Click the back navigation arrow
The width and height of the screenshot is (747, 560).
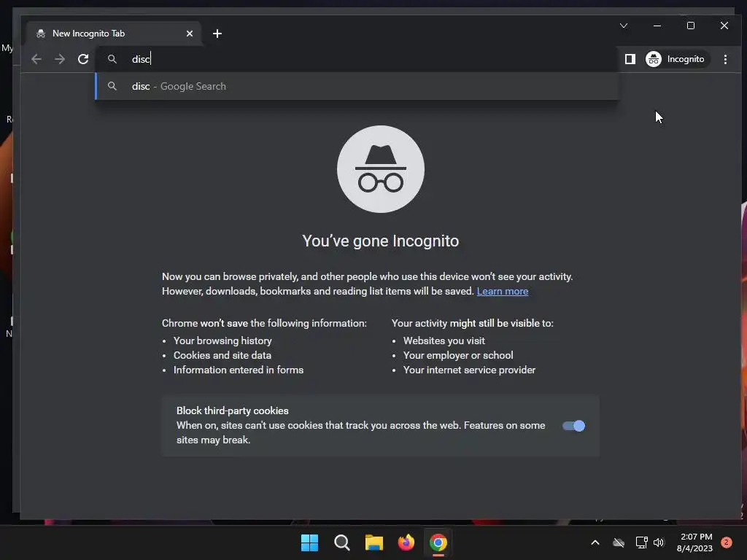tap(36, 59)
